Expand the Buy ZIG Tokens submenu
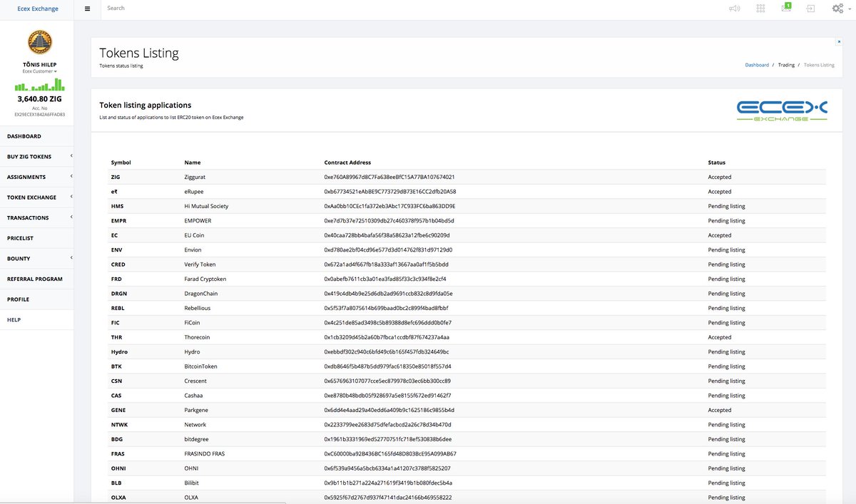The width and height of the screenshot is (856, 504). click(37, 156)
